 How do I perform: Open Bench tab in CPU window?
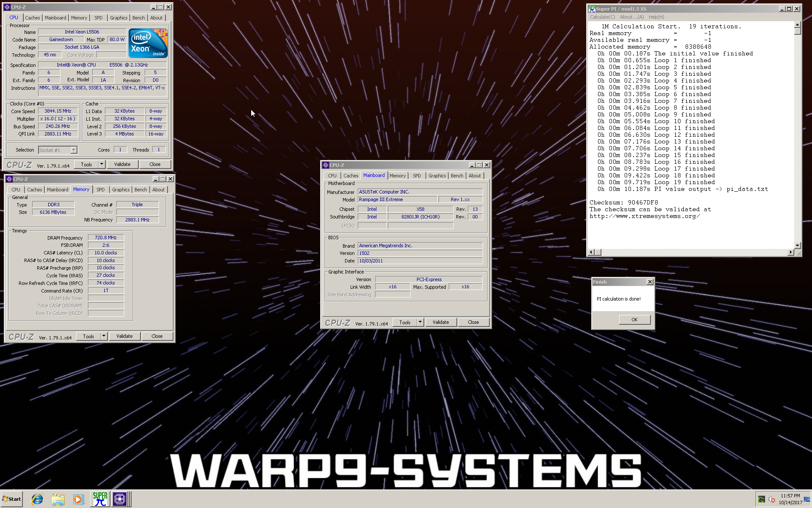point(138,18)
